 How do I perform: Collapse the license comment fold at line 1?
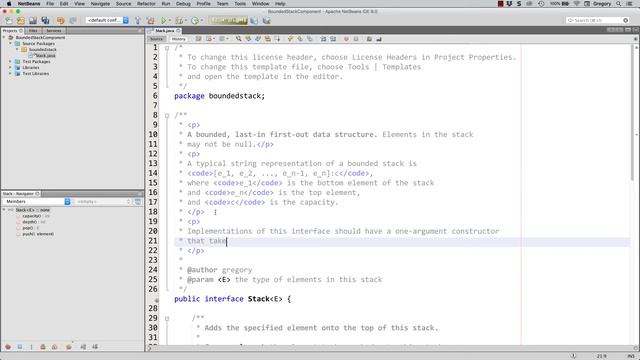click(167, 48)
